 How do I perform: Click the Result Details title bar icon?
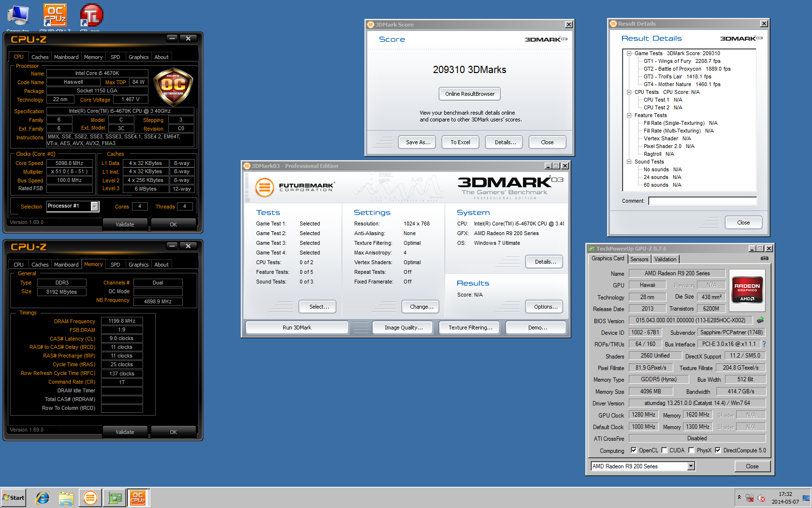613,24
